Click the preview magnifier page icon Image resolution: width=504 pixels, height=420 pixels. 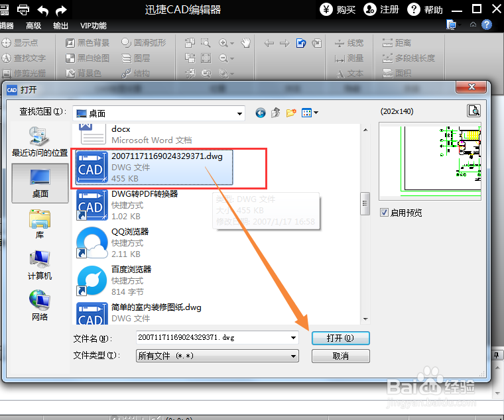pyautogui.click(x=473, y=111)
